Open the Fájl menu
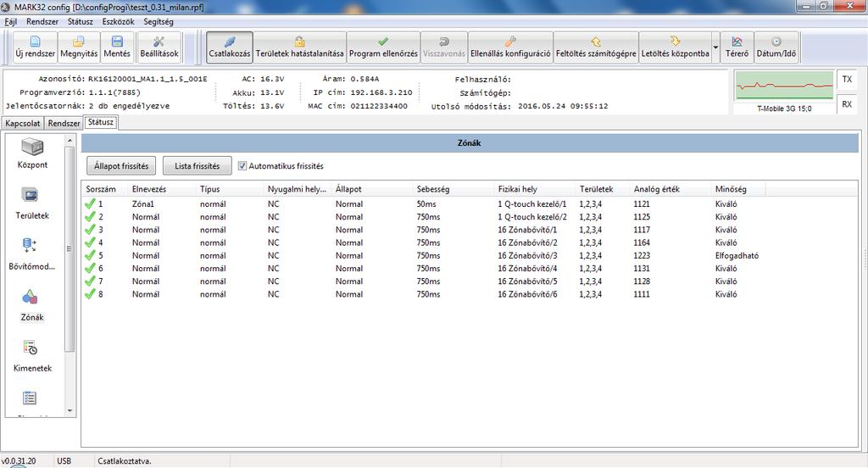Screen dimensions: 868x468 [10, 21]
